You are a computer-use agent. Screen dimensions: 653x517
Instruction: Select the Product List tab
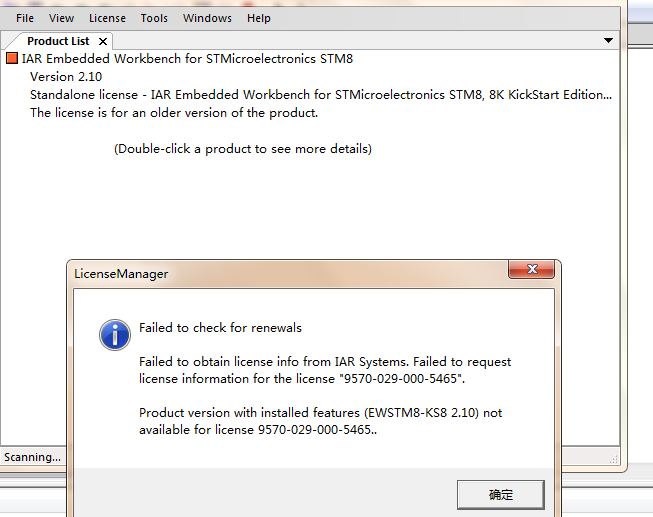point(58,41)
